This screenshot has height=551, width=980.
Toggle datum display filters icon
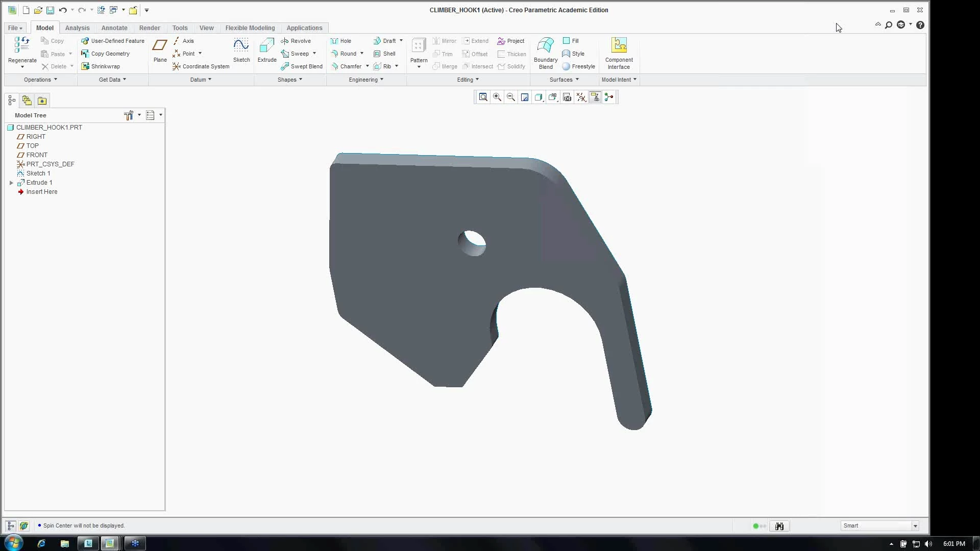pos(581,97)
